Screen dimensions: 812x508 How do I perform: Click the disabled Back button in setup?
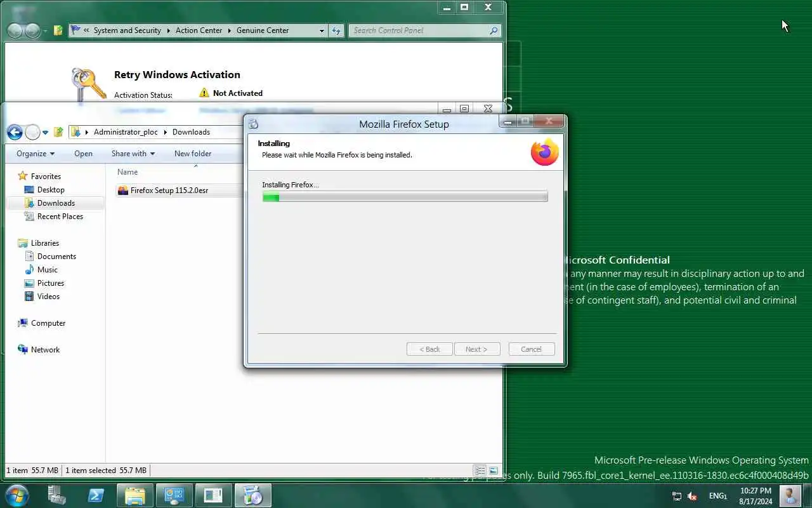[429, 349]
